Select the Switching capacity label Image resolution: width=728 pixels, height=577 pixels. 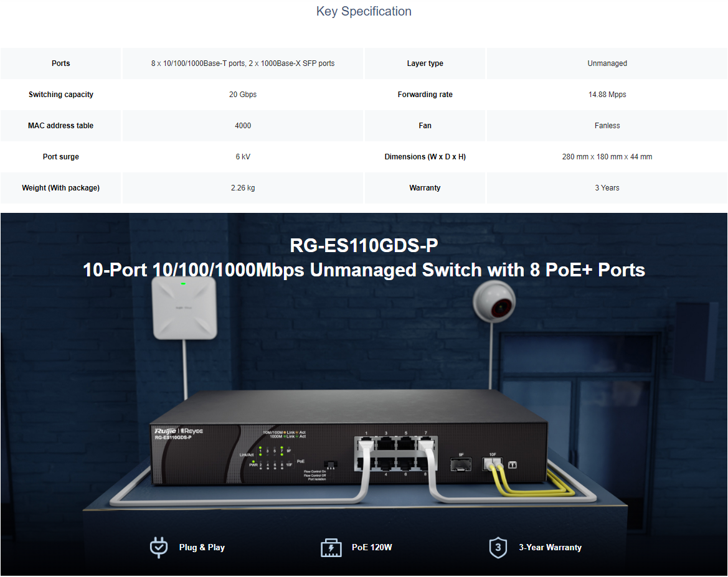tap(61, 94)
